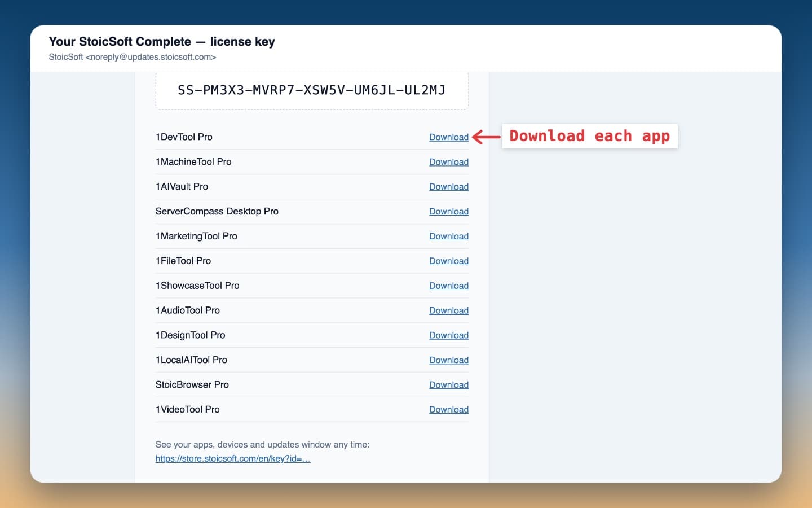Click the '1AudioTool Pro' app name
This screenshot has width=812, height=508.
tap(188, 311)
